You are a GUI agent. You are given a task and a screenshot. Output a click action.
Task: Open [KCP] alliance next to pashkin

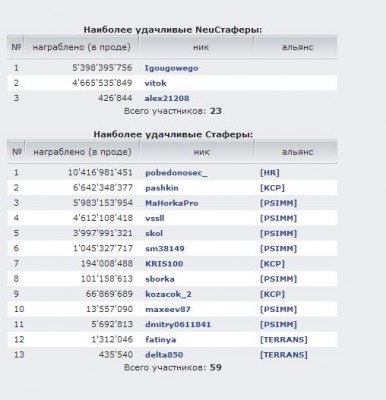272,188
